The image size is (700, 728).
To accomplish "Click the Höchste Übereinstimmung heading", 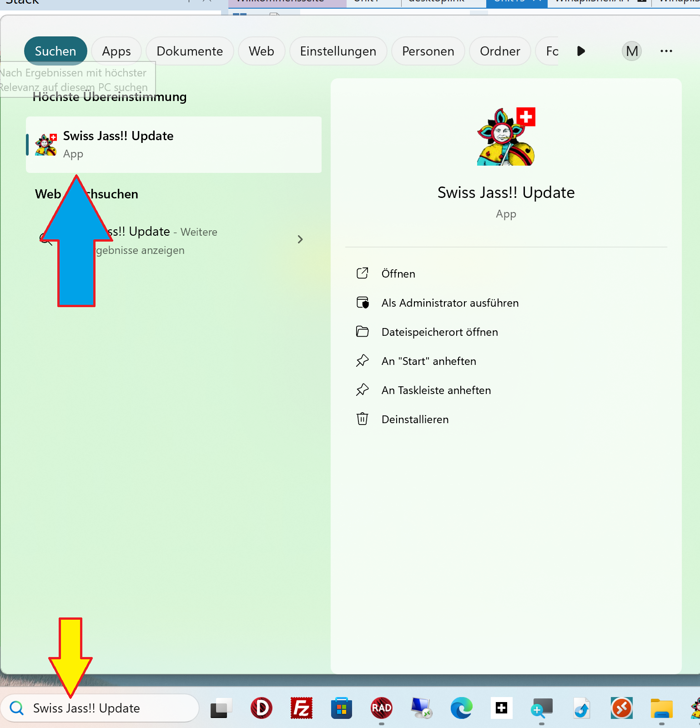I will [x=110, y=97].
